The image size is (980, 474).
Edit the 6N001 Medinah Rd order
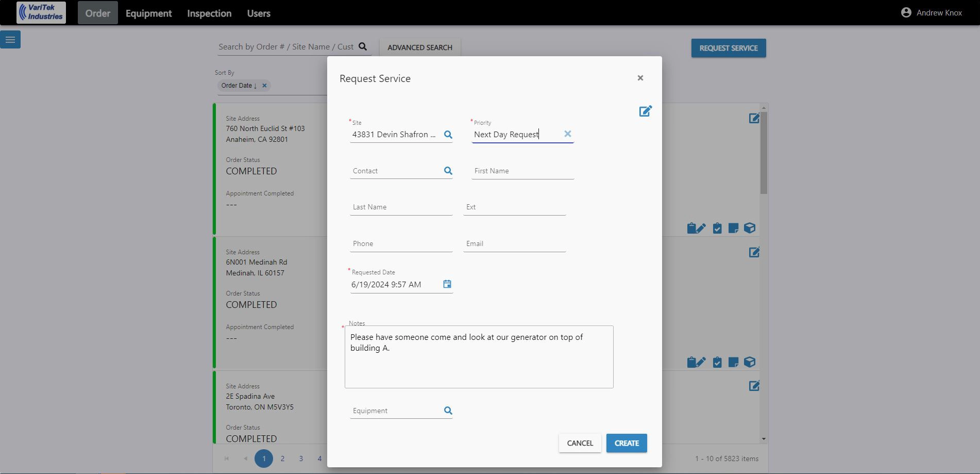(x=754, y=252)
